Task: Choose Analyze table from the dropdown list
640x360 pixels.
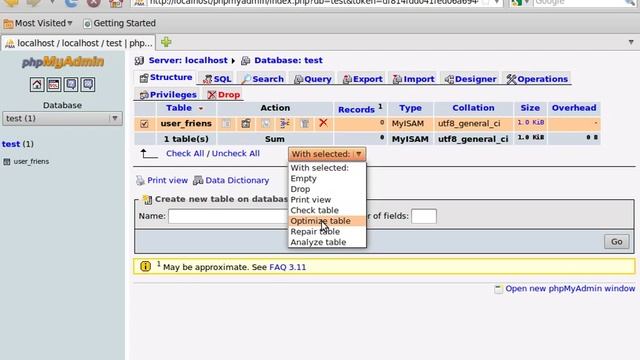Action: (327, 242)
